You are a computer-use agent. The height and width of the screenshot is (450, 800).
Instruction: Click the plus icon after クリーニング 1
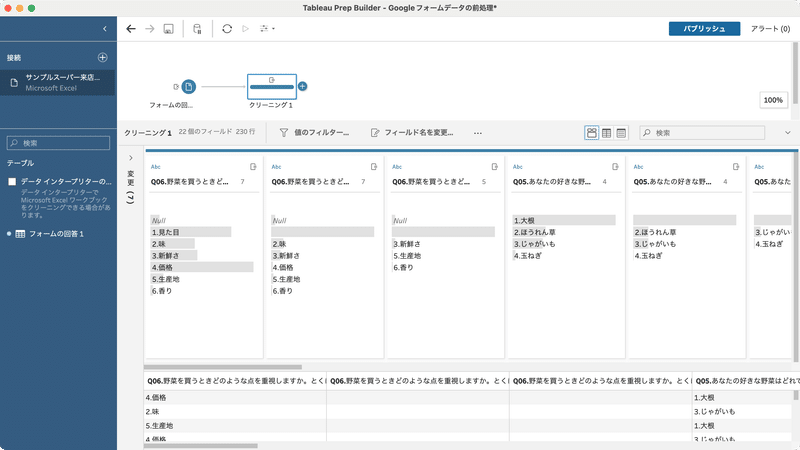(303, 86)
